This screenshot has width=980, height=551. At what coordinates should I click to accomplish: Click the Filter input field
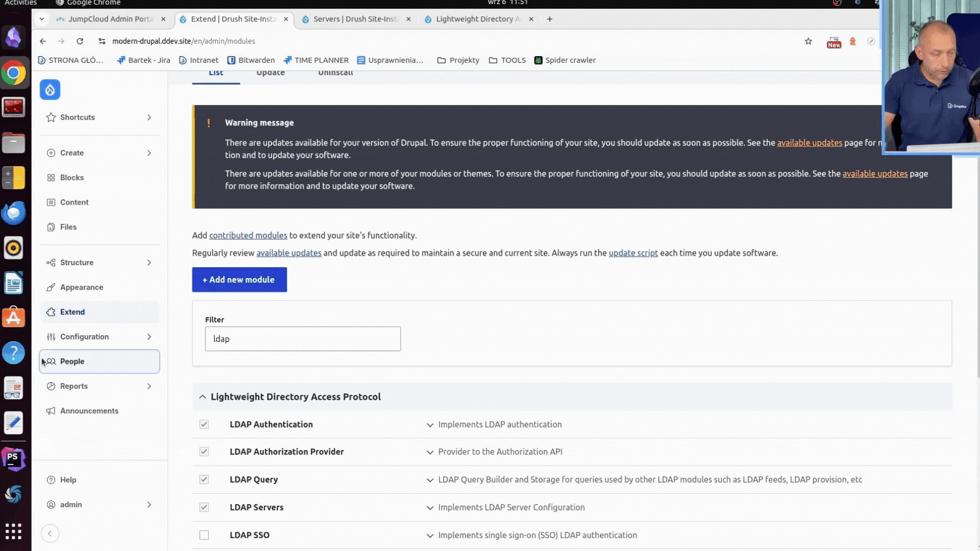pos(303,338)
